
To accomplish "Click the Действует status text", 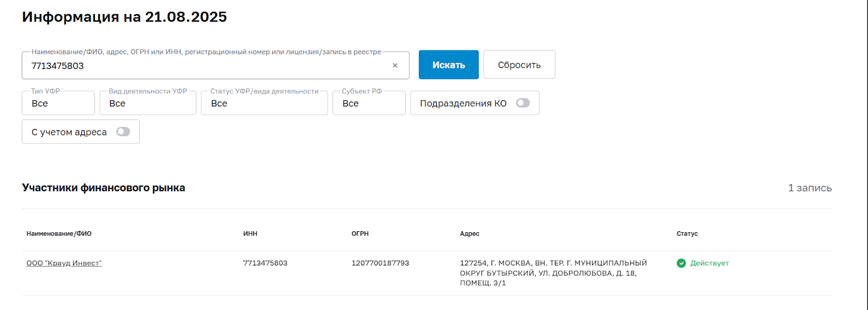I will [x=709, y=263].
